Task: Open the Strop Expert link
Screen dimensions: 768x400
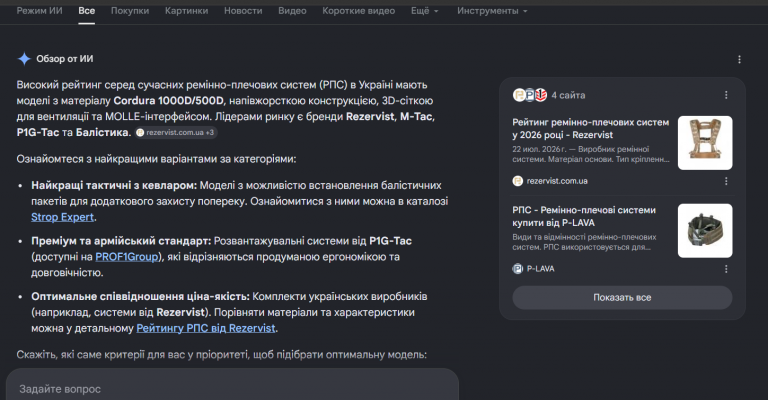Action: (x=62, y=217)
